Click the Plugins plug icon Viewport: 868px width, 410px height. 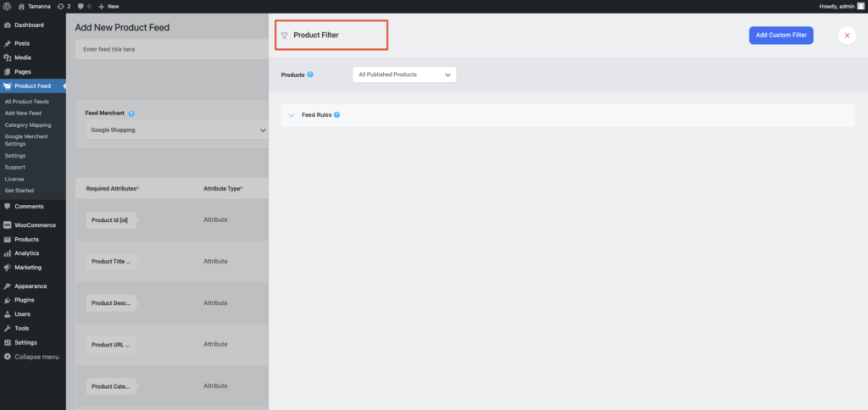[x=7, y=300]
